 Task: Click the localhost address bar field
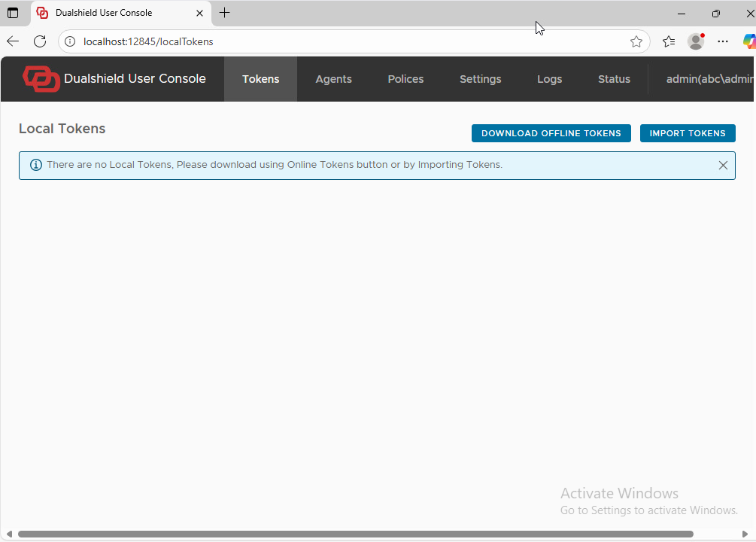[x=339, y=41]
